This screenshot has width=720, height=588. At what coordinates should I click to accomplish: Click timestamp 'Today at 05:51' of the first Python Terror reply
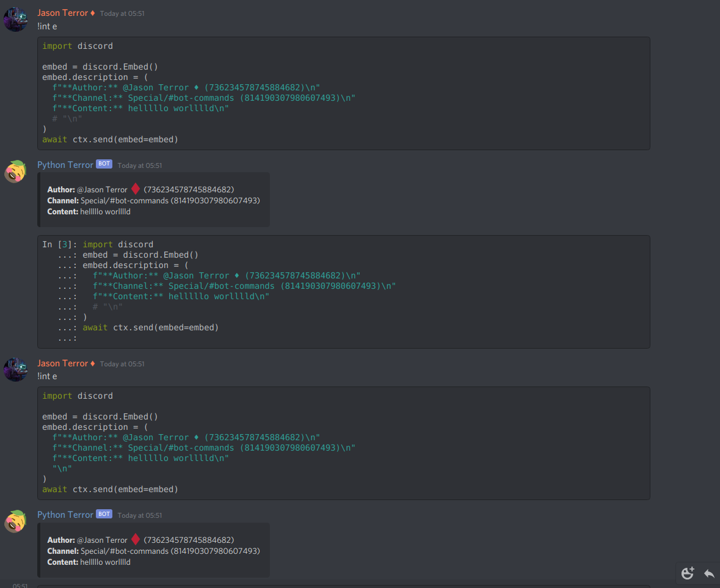[140, 165]
